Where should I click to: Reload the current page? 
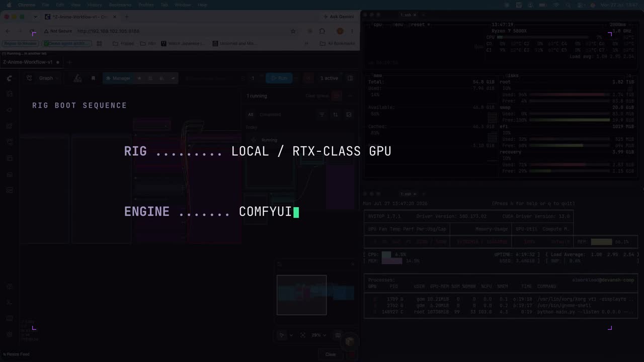click(x=32, y=31)
